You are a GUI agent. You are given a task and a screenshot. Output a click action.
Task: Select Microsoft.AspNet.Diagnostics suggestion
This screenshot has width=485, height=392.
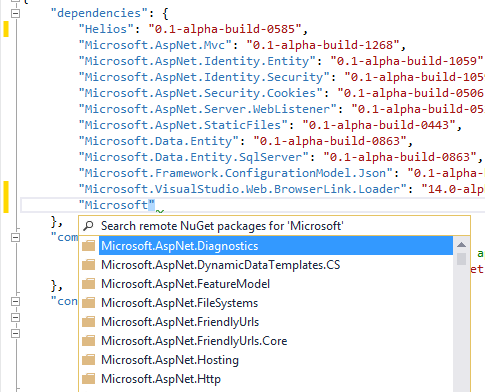point(276,246)
